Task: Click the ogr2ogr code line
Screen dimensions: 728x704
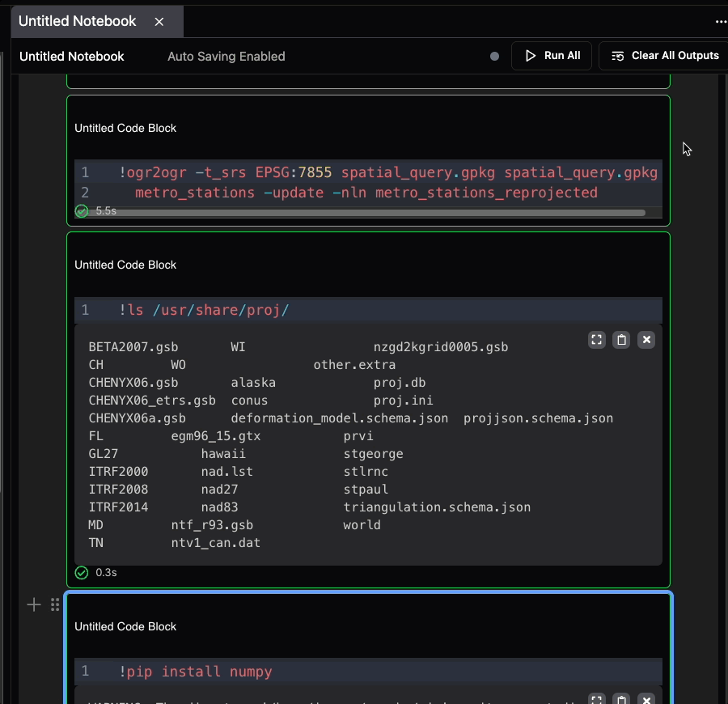Action: [x=387, y=172]
